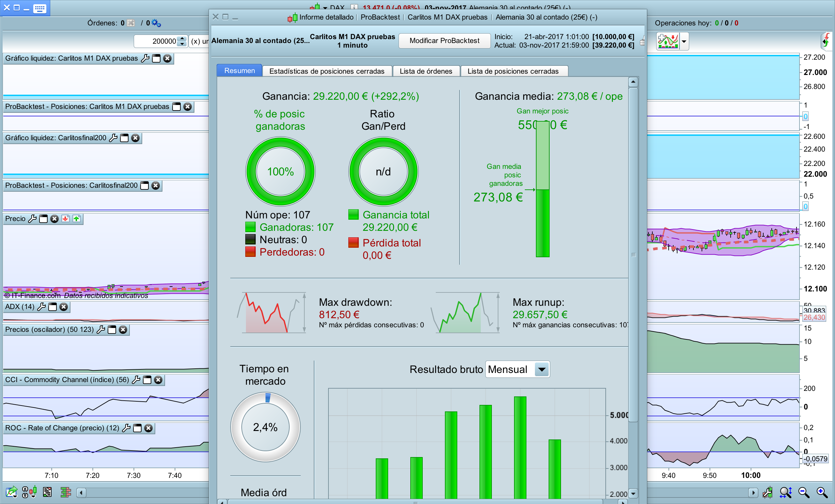Switch to Lista de órdenes tab

pyautogui.click(x=426, y=71)
